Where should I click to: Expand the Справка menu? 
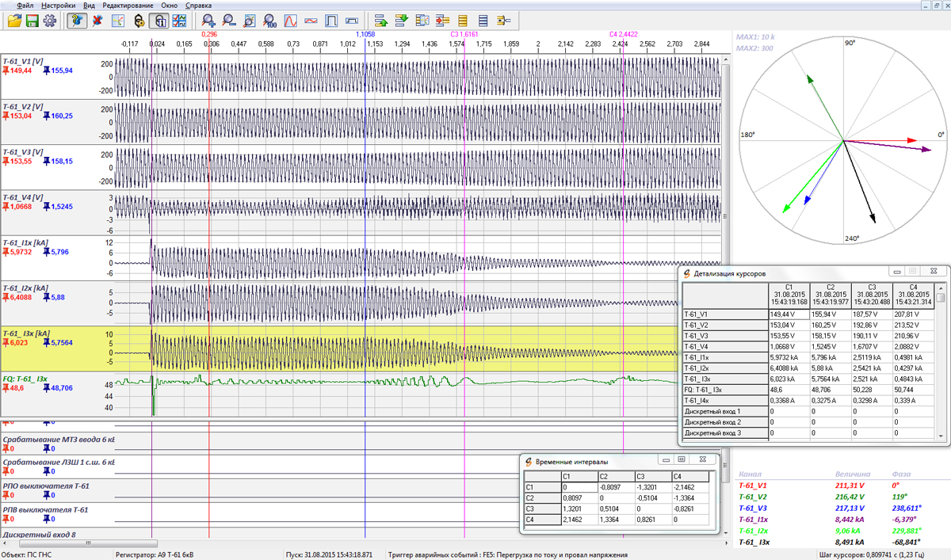click(x=198, y=5)
